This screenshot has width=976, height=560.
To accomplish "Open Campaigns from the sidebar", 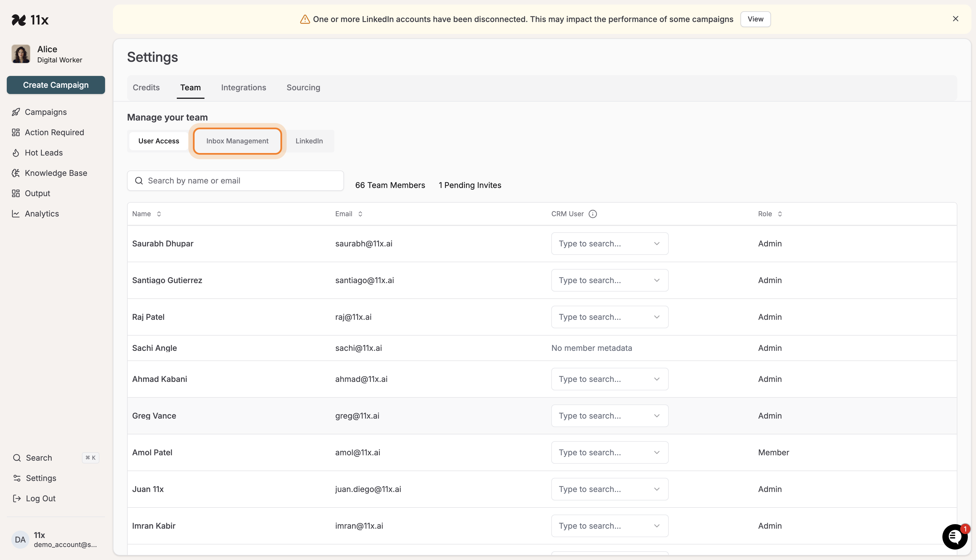I will pos(45,112).
